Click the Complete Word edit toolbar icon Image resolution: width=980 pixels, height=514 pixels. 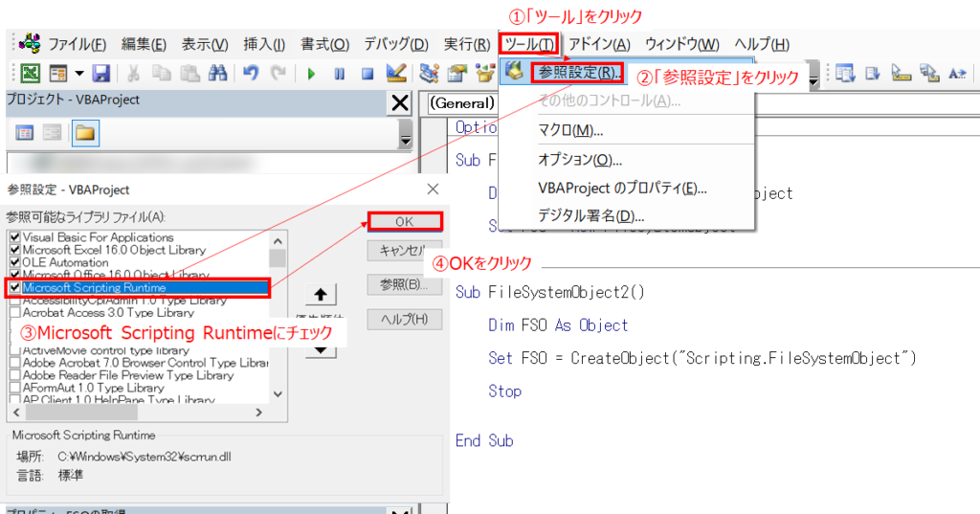pyautogui.click(x=957, y=73)
